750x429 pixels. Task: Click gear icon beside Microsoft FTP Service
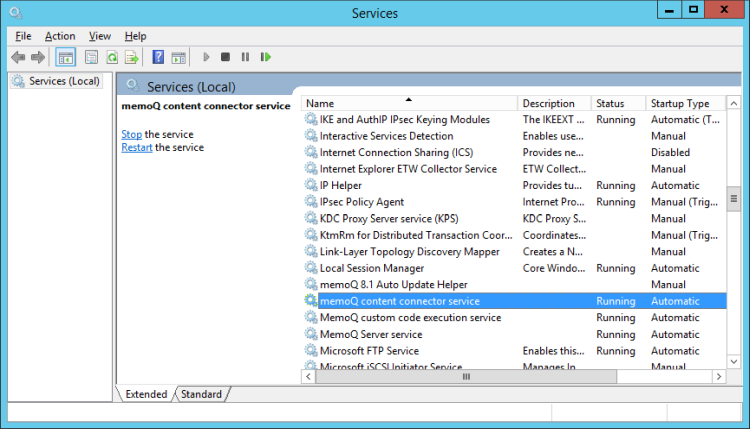311,351
